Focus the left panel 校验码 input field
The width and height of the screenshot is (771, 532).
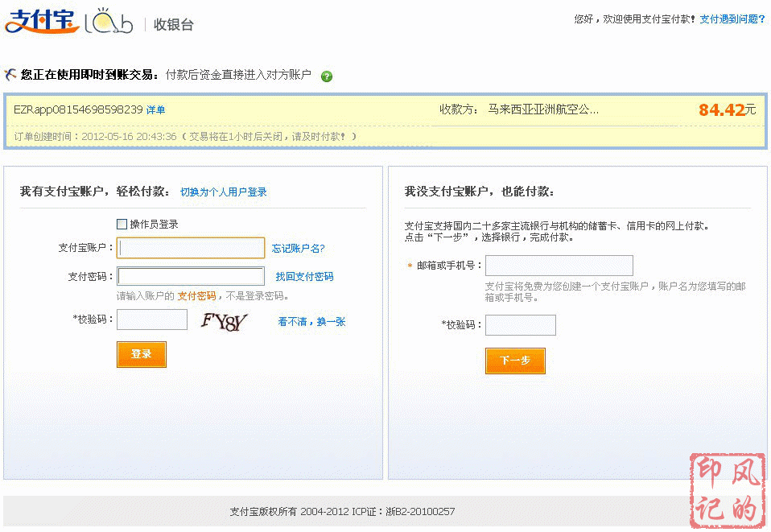152,320
